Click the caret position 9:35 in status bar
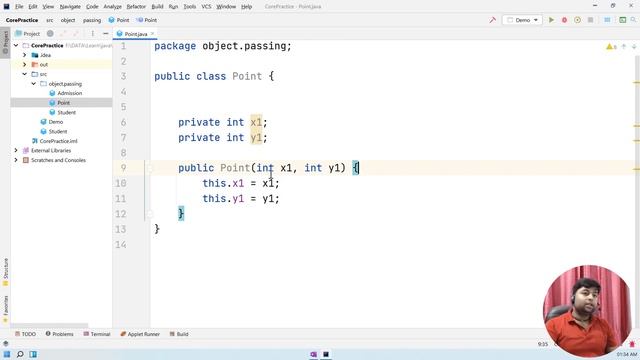 (x=543, y=344)
